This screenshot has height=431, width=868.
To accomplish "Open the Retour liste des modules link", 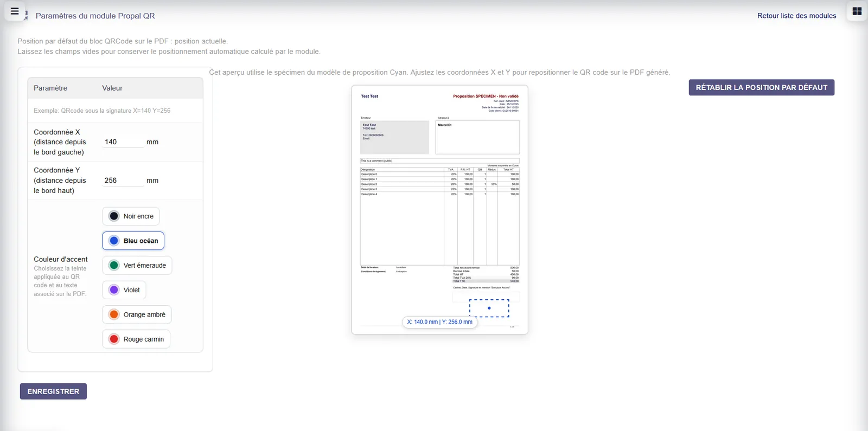I will point(796,16).
